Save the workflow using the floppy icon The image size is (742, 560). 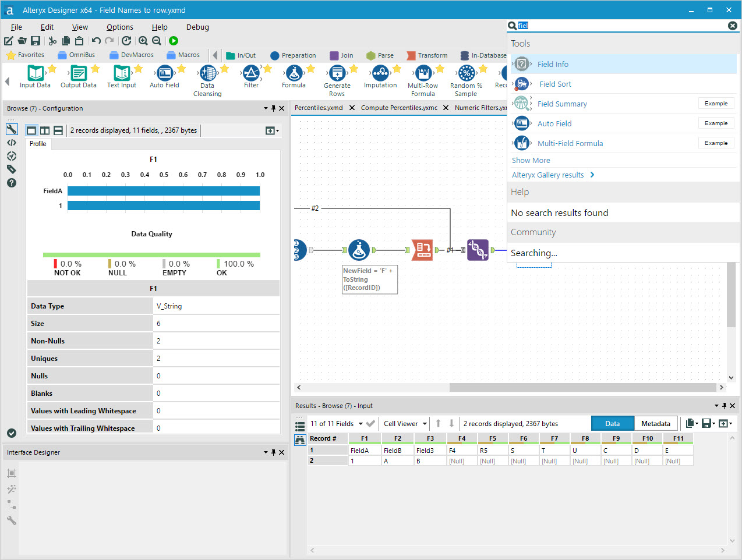point(36,41)
